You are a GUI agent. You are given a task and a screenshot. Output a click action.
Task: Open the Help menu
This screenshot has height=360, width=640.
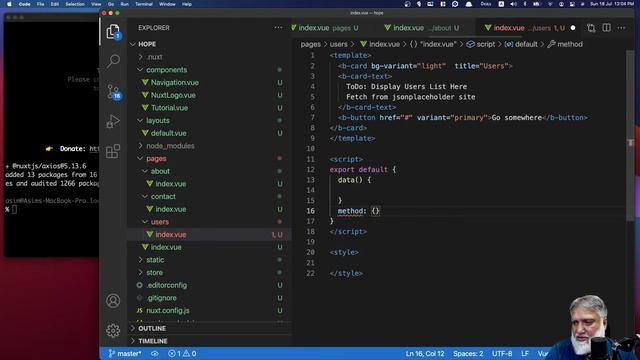pyautogui.click(x=187, y=4)
